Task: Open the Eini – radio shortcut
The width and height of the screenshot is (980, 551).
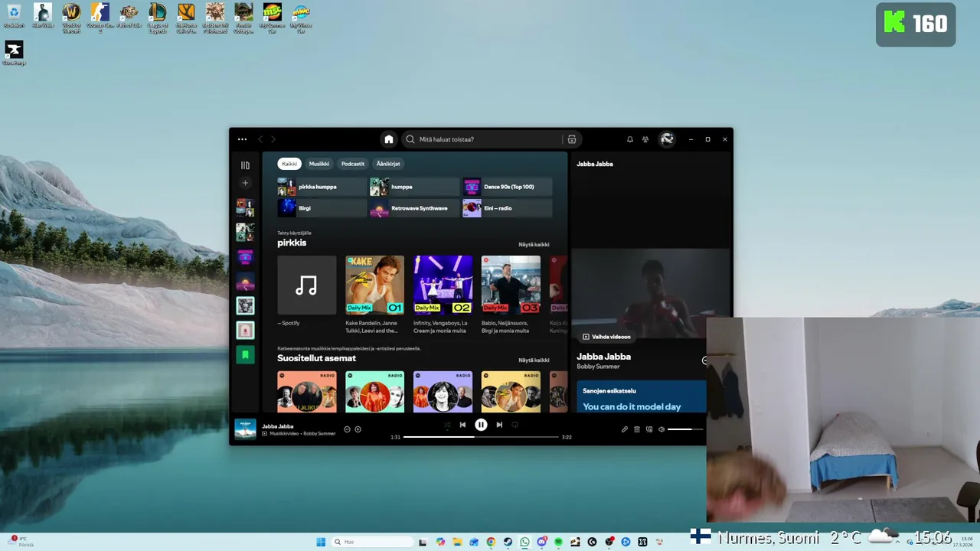Action: click(x=507, y=208)
